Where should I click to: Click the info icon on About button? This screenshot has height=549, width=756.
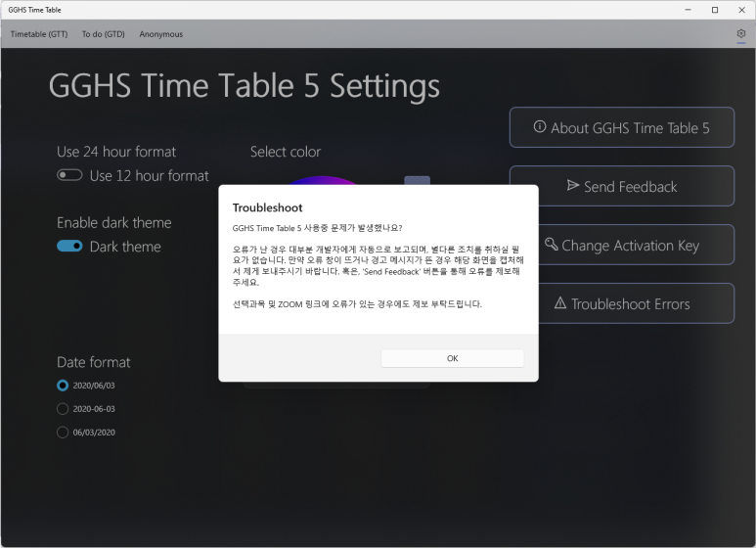(x=540, y=126)
